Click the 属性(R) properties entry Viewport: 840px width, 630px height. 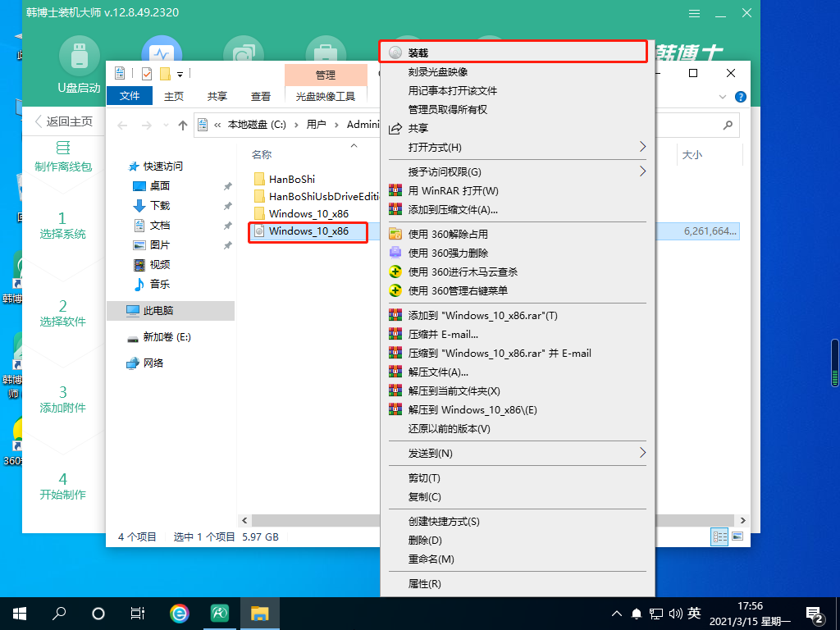click(x=424, y=583)
